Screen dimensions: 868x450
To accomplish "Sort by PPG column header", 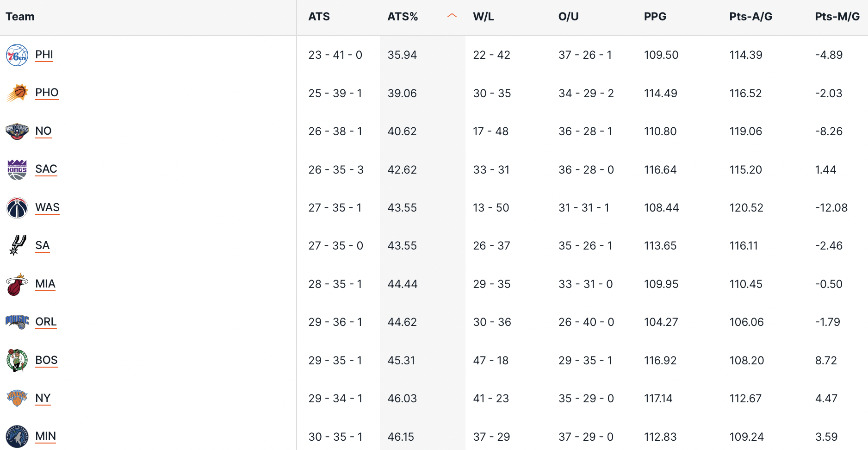I will click(655, 17).
